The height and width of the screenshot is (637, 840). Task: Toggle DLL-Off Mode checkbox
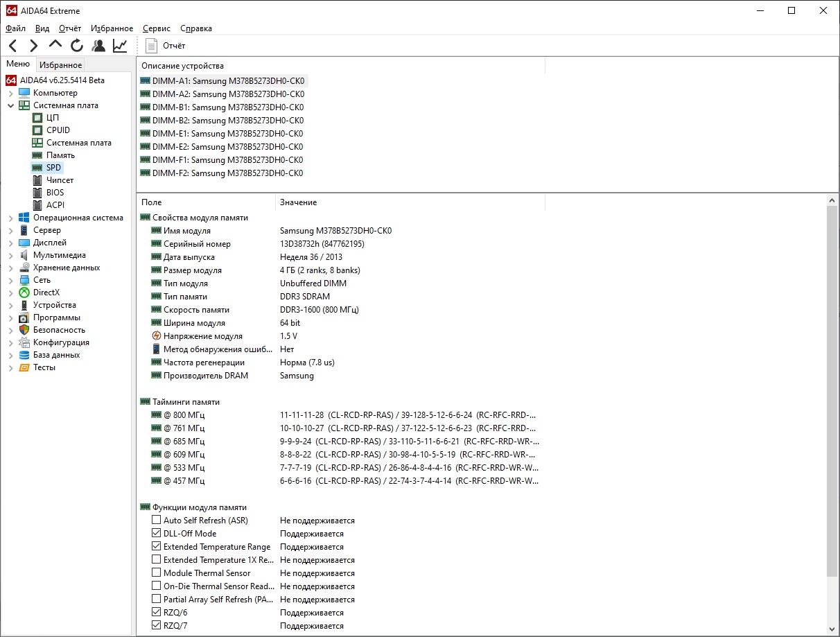coord(156,534)
